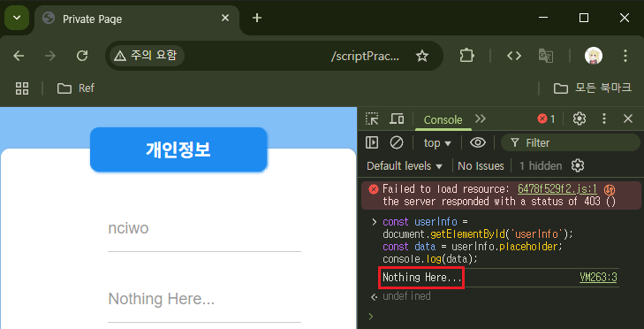Click the error icon on Failed to load message
Image resolution: width=644 pixels, height=329 pixels.
pyautogui.click(x=374, y=189)
